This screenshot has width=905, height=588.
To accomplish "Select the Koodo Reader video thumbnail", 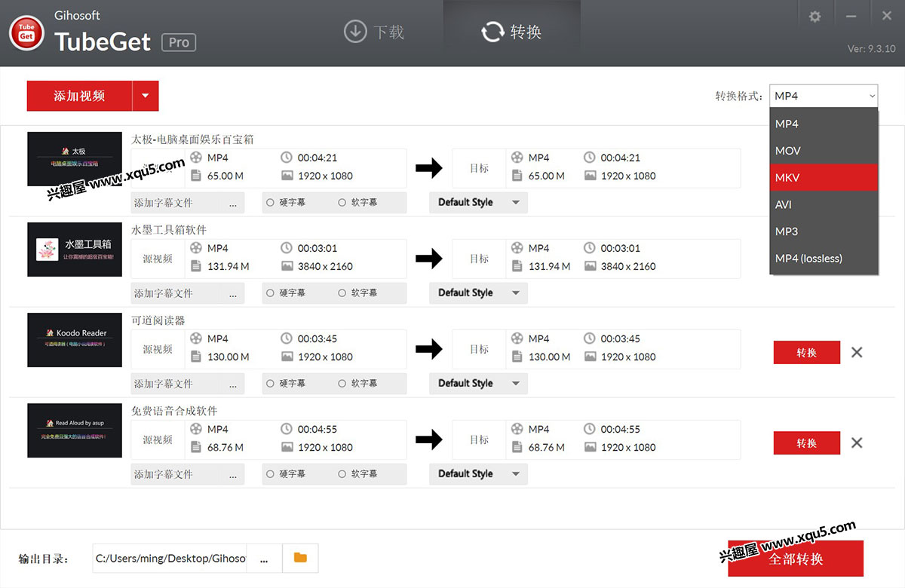I will 75,340.
